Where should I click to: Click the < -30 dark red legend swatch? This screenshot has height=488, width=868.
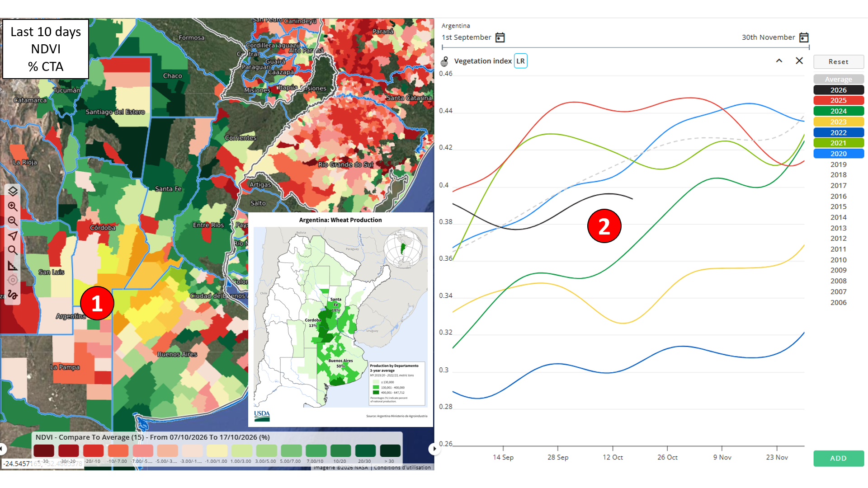pyautogui.click(x=44, y=450)
